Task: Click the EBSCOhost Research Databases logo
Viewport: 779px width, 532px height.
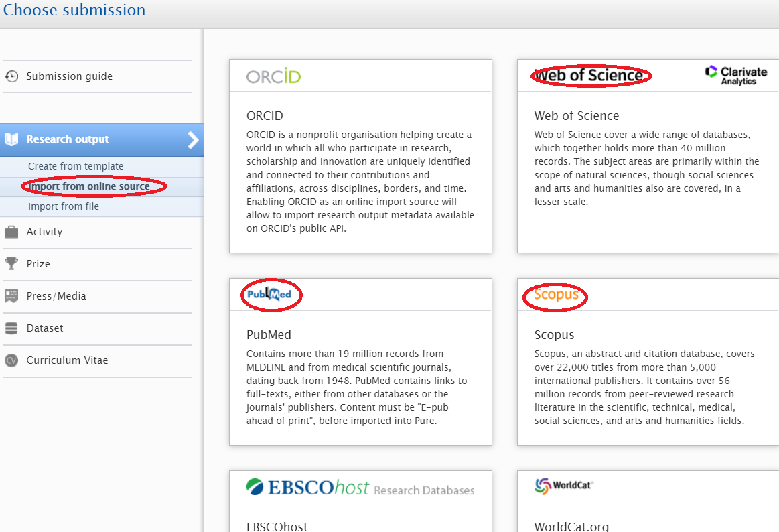Action: 360,488
